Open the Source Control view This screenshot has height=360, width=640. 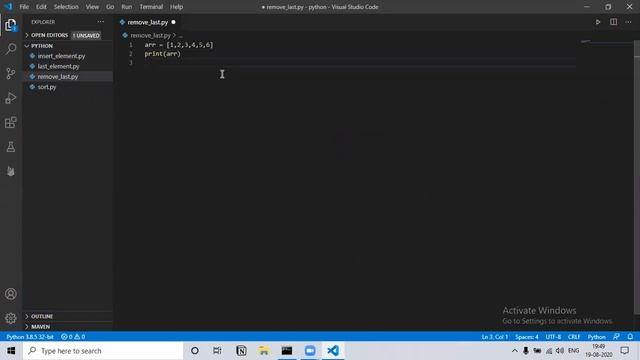click(x=11, y=73)
